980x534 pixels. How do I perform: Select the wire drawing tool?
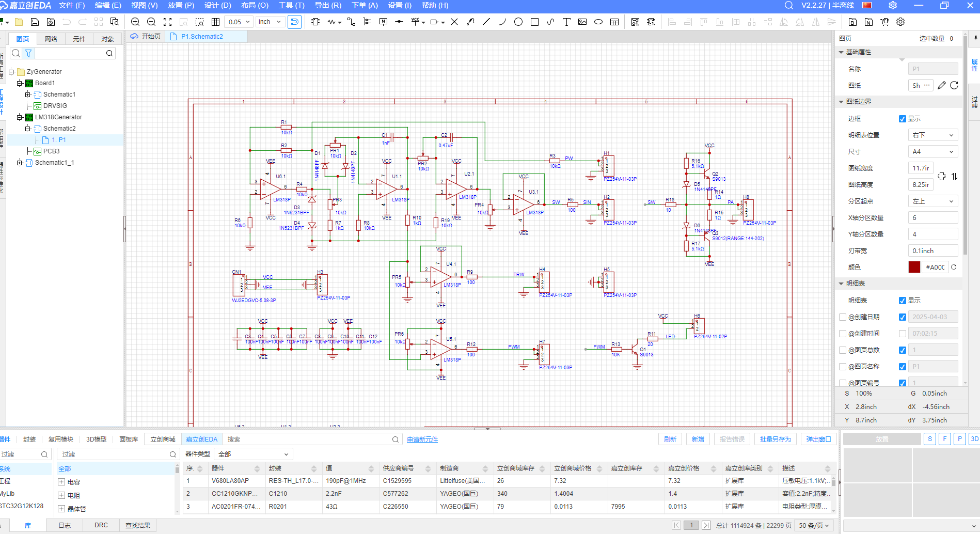(351, 22)
